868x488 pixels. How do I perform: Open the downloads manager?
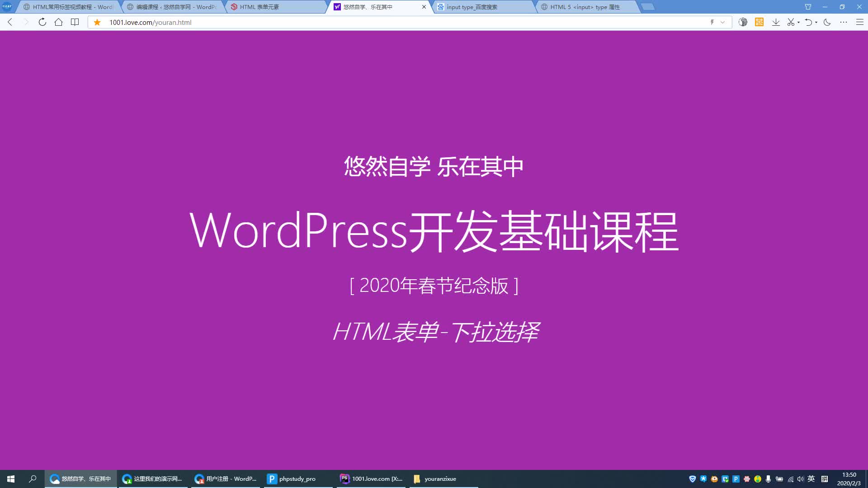(x=776, y=22)
